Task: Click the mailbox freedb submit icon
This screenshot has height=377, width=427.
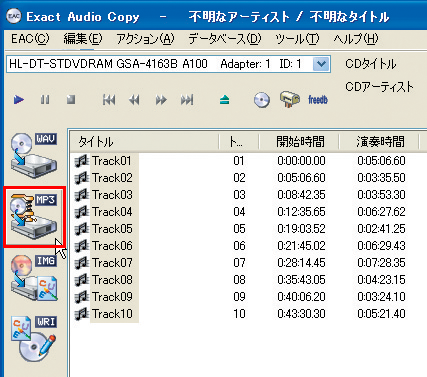Action: pos(290,99)
